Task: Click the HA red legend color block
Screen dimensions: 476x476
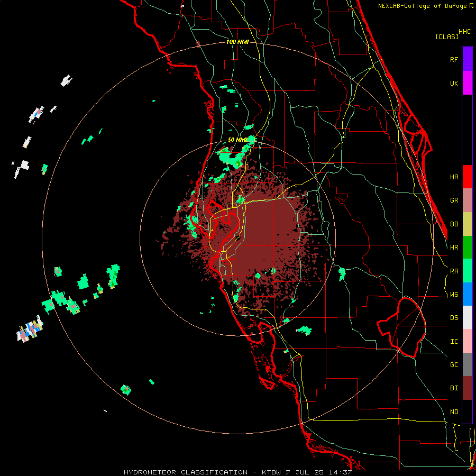Action: coord(467,177)
